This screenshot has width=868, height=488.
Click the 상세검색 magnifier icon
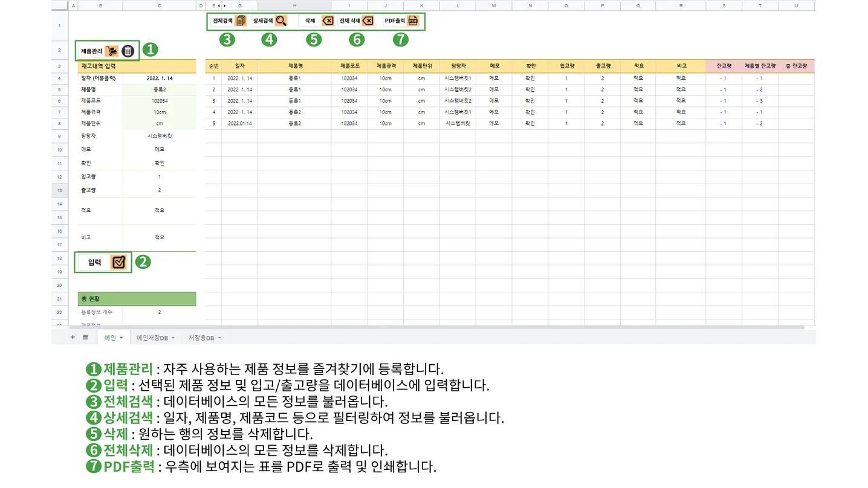click(281, 21)
